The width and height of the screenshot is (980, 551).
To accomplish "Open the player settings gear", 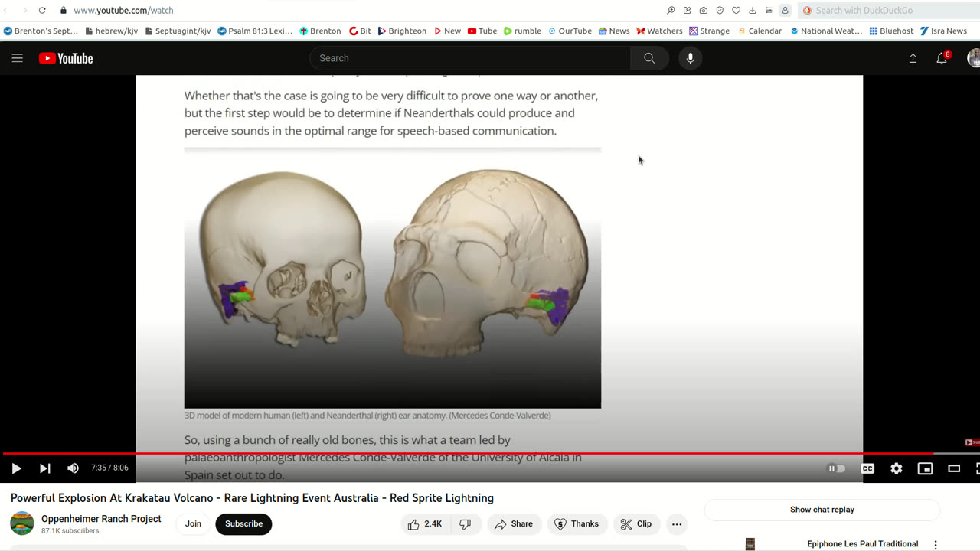I will pyautogui.click(x=897, y=468).
